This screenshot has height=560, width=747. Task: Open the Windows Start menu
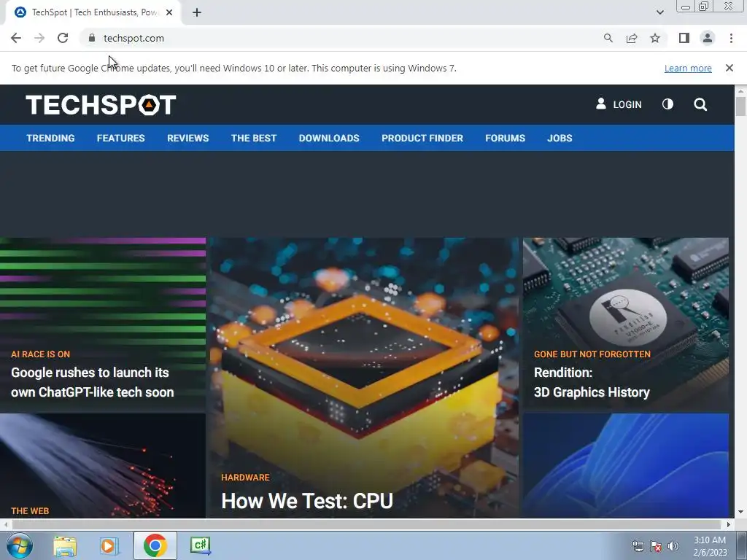coord(19,545)
